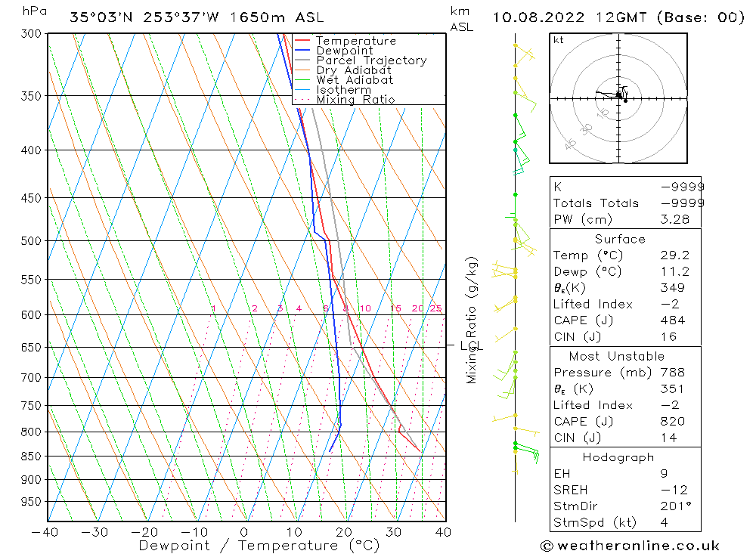Click the 0 temperature axis tick label
Screen dimensions: 756x554
[x=244, y=532]
